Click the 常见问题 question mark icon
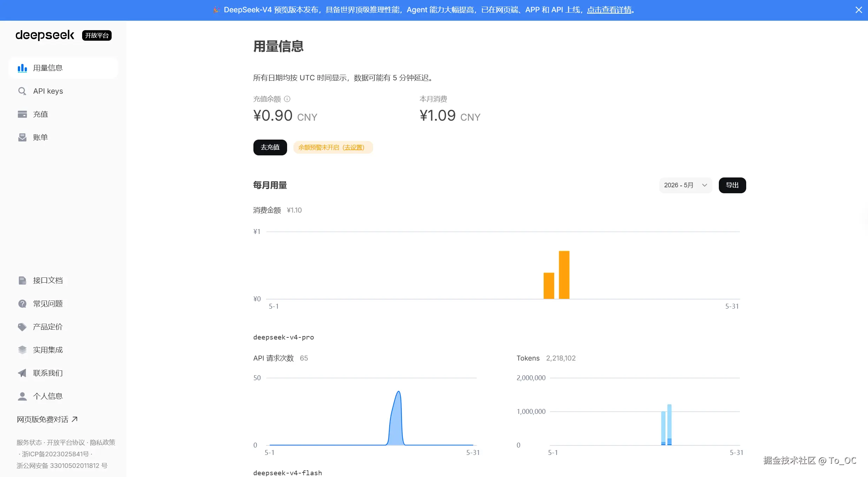This screenshot has width=868, height=477. click(22, 304)
